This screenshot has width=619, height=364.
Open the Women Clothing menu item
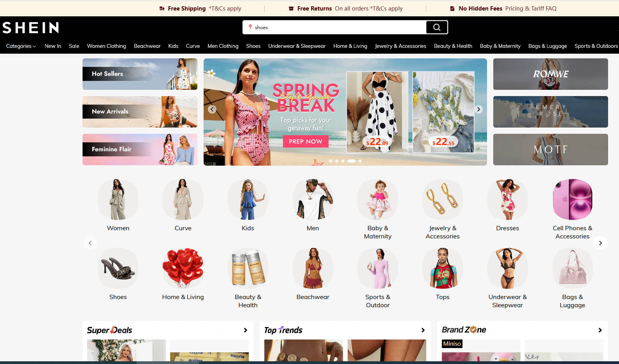(x=106, y=46)
